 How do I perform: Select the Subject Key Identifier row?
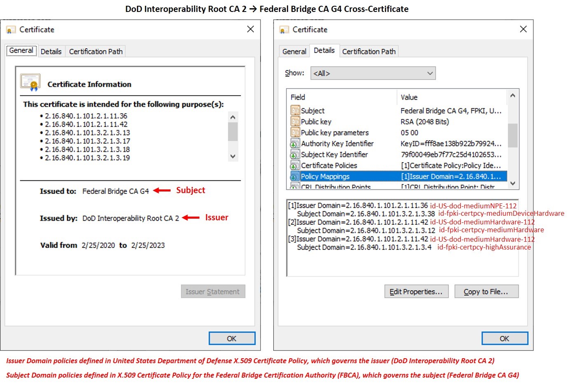click(x=398, y=154)
